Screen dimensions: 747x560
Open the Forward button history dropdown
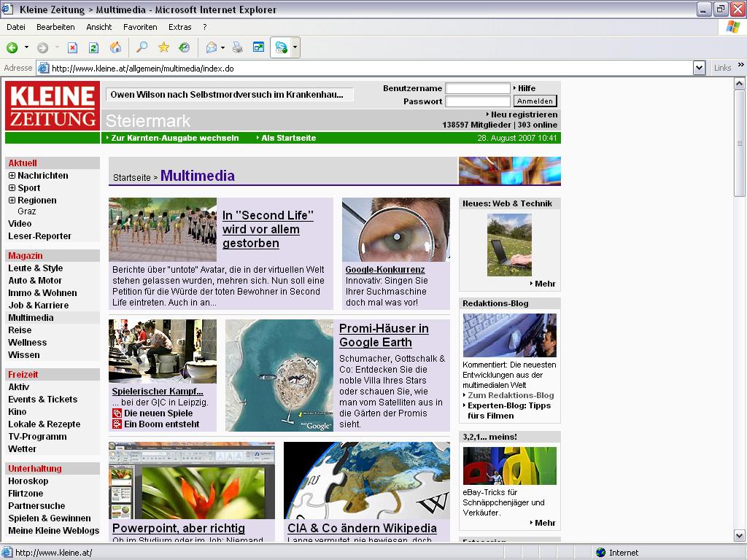tap(57, 47)
